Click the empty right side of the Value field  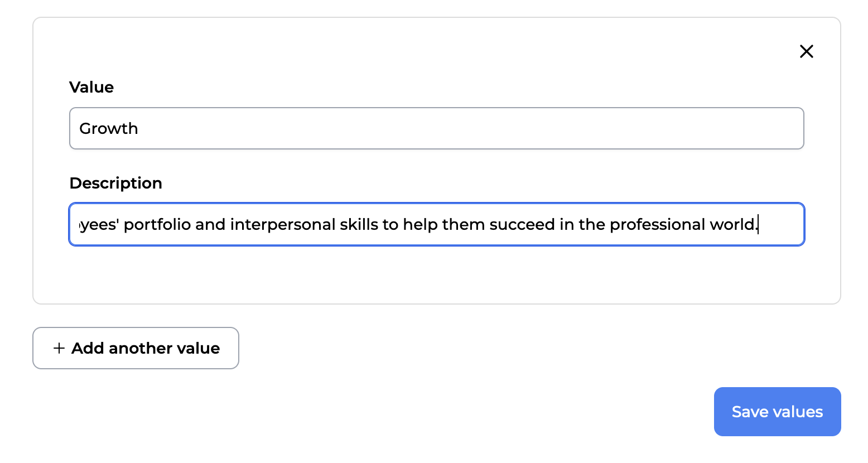614,128
